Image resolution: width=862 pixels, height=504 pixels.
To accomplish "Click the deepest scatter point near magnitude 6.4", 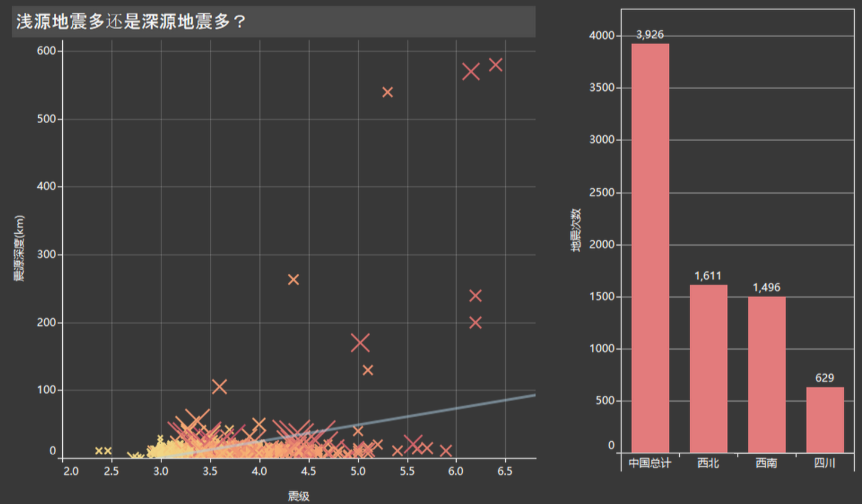I will point(496,65).
